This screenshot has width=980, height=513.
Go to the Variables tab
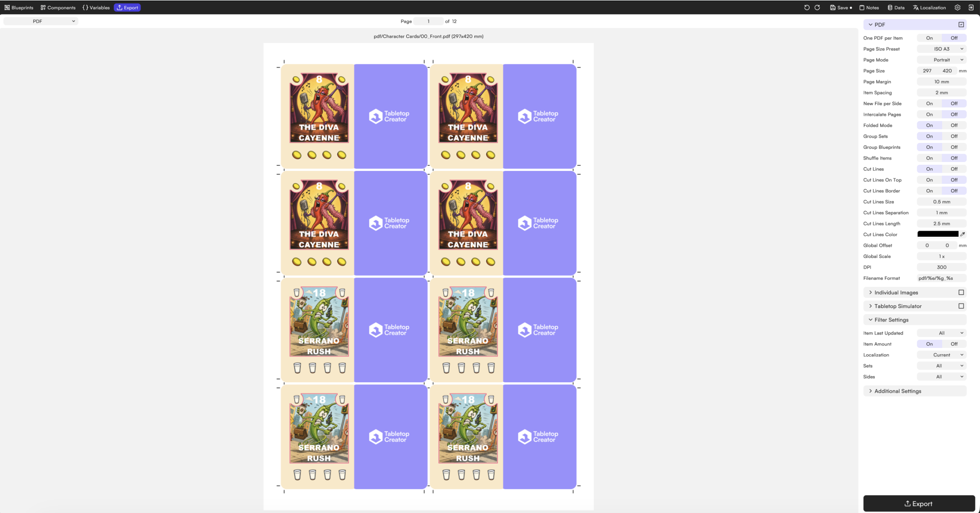click(96, 7)
